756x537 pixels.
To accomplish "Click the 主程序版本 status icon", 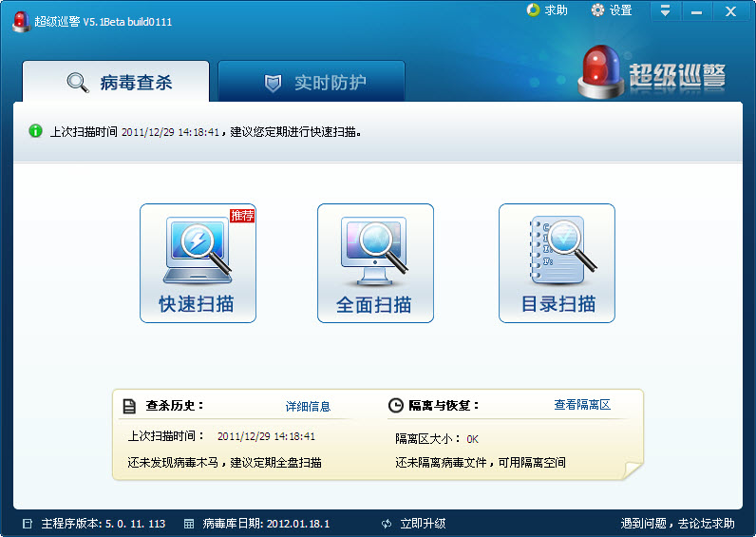I will (x=28, y=524).
